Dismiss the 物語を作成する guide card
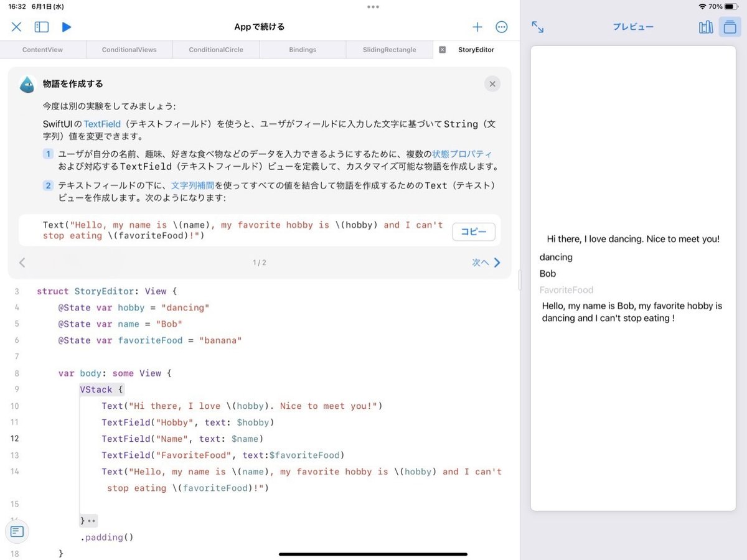Image resolution: width=747 pixels, height=560 pixels. pos(492,84)
